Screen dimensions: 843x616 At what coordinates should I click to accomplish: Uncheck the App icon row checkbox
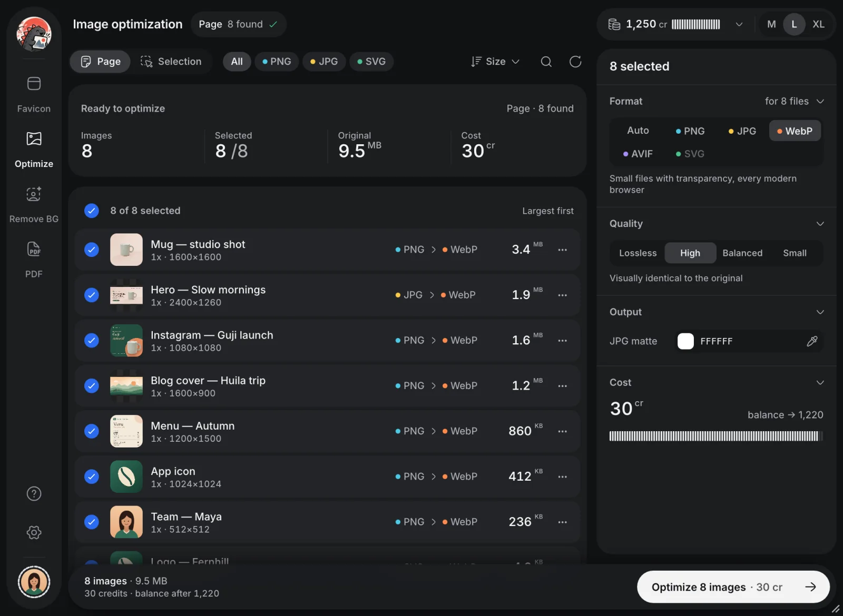coord(92,476)
